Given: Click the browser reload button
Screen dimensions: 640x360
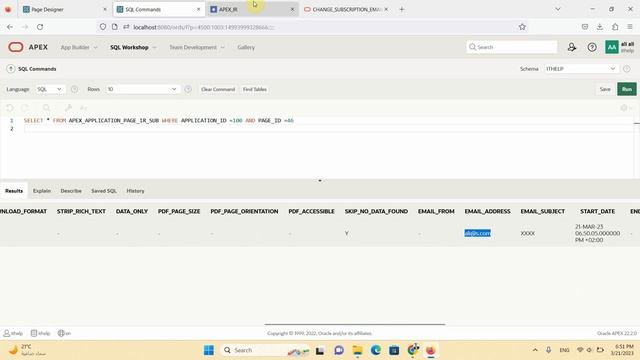Looking at the screenshot, I should [40, 27].
